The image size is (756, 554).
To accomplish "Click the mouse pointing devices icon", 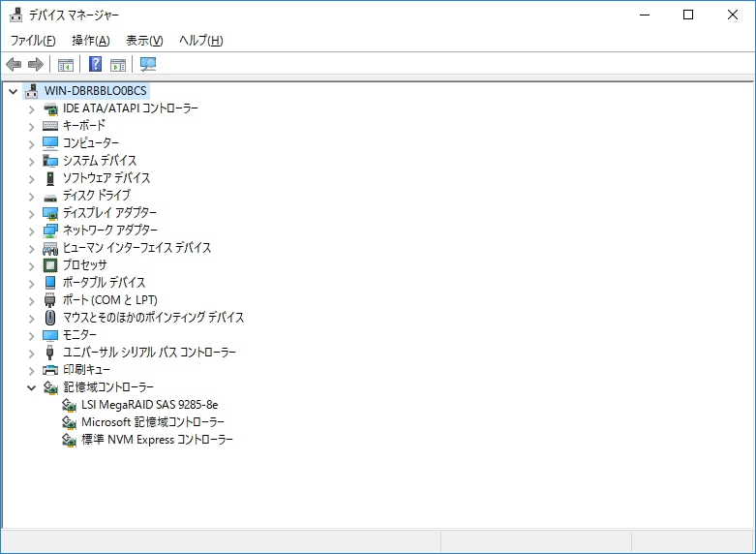I will click(50, 318).
